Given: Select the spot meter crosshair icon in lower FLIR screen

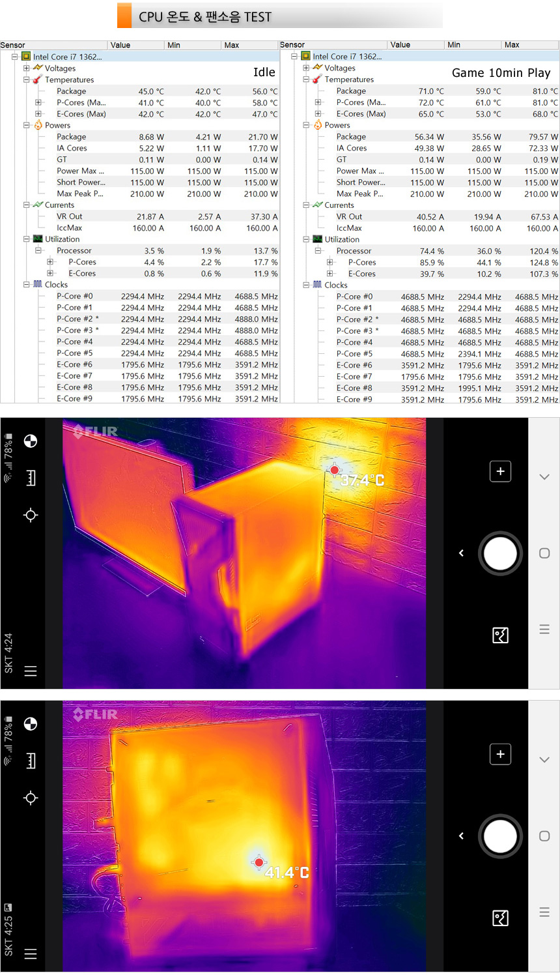Looking at the screenshot, I should point(31,798).
